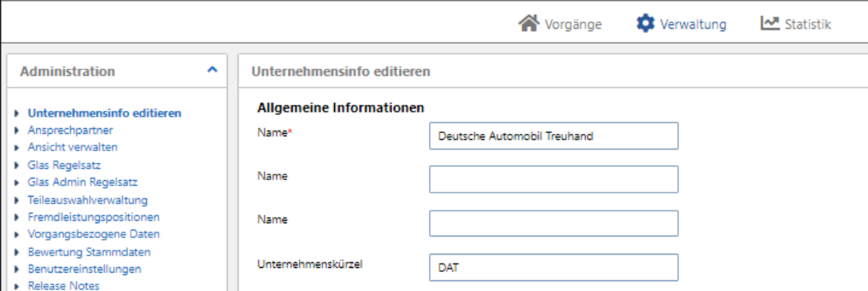Image resolution: width=868 pixels, height=291 pixels.
Task: Click arrow bullet beside Fremdleistungspositionen
Action: 16,218
